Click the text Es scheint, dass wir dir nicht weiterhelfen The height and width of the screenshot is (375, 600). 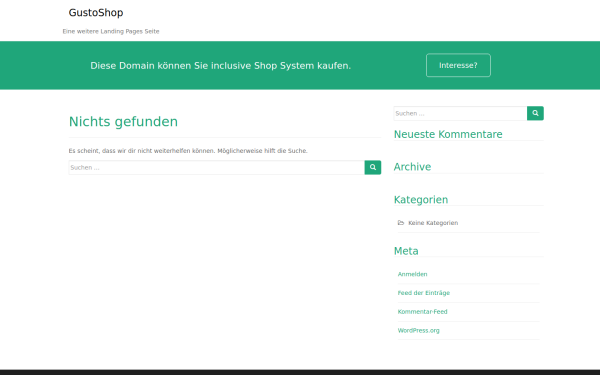[x=188, y=151]
